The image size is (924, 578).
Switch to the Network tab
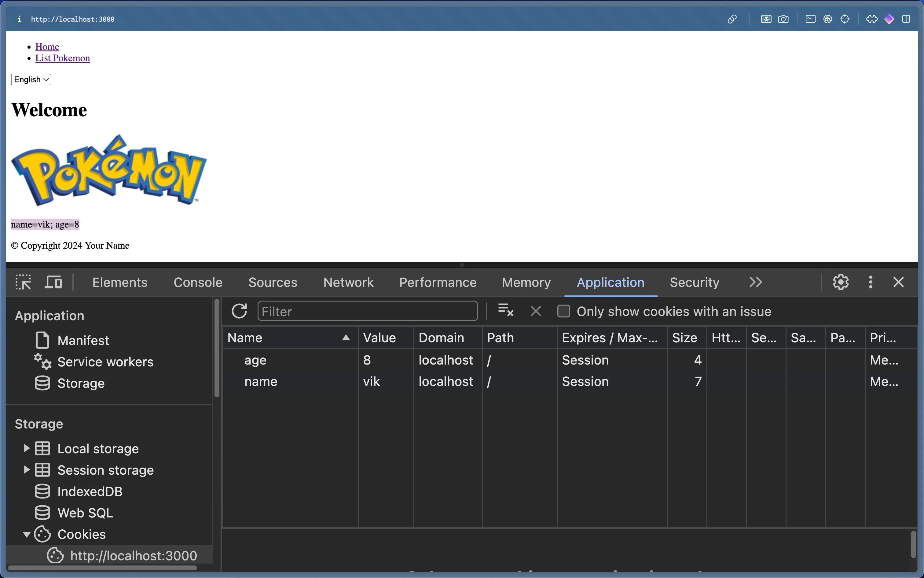tap(349, 282)
